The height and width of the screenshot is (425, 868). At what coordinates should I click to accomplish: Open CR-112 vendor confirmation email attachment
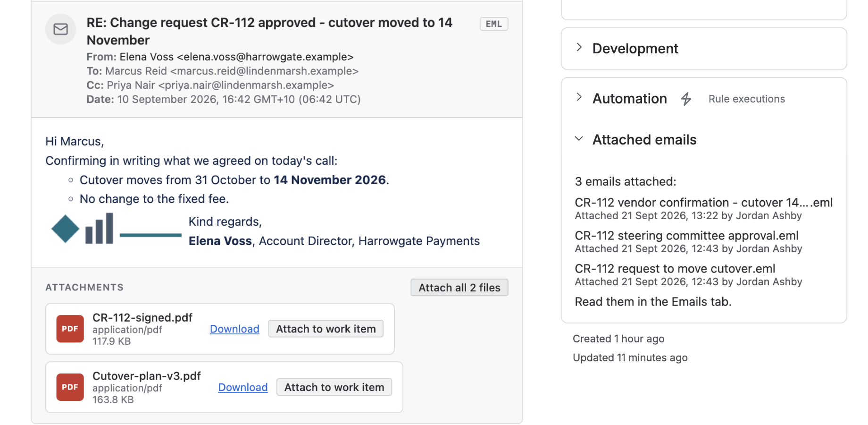pos(704,203)
